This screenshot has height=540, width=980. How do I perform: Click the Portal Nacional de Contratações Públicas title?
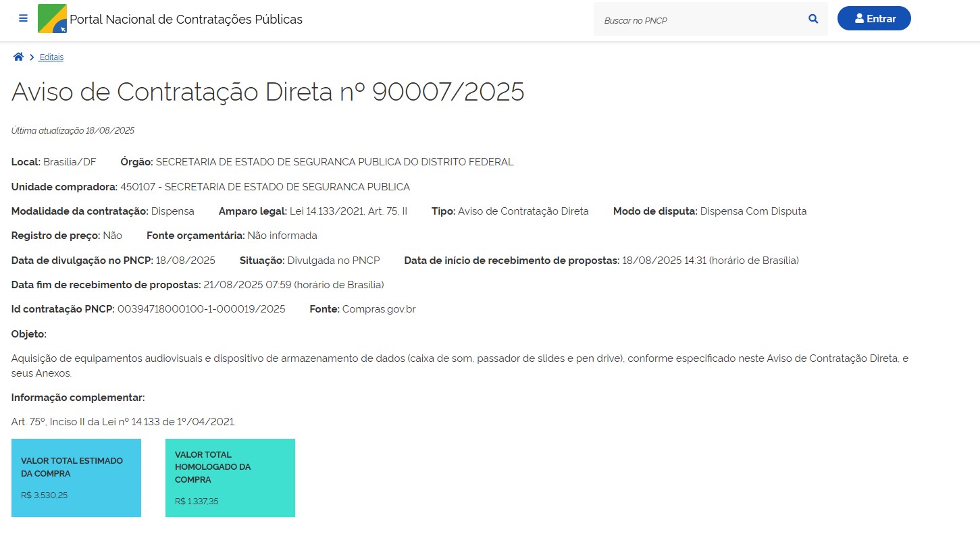(x=186, y=20)
